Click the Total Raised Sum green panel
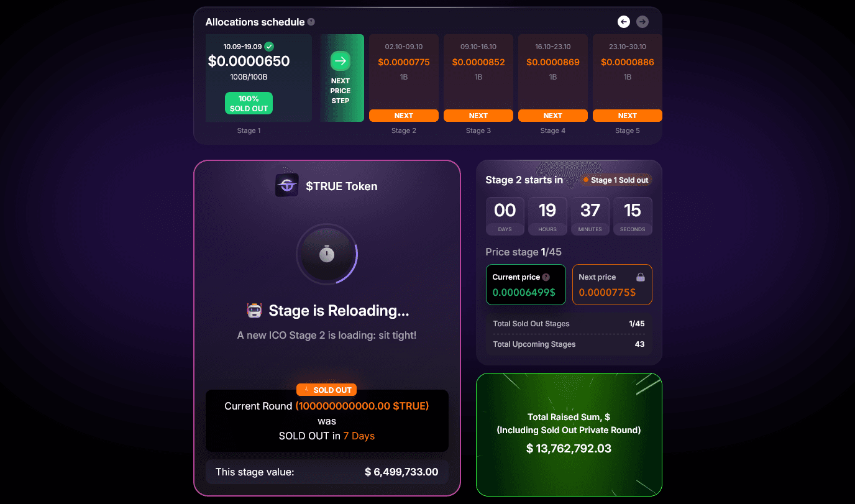 (569, 435)
